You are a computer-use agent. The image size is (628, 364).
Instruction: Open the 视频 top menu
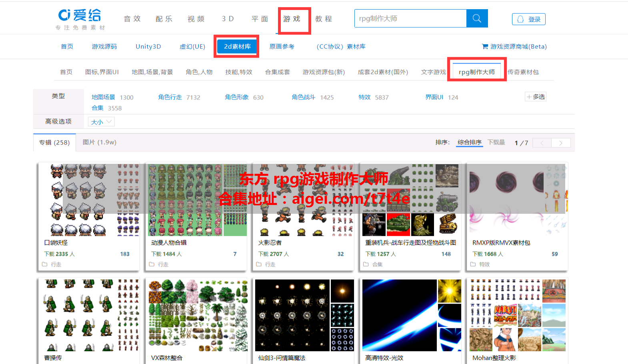(x=196, y=19)
